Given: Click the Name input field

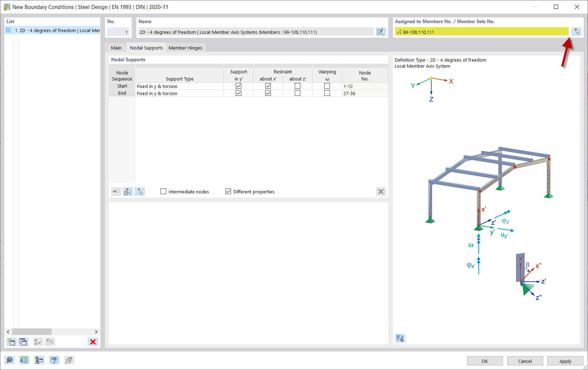Looking at the screenshot, I should point(256,32).
